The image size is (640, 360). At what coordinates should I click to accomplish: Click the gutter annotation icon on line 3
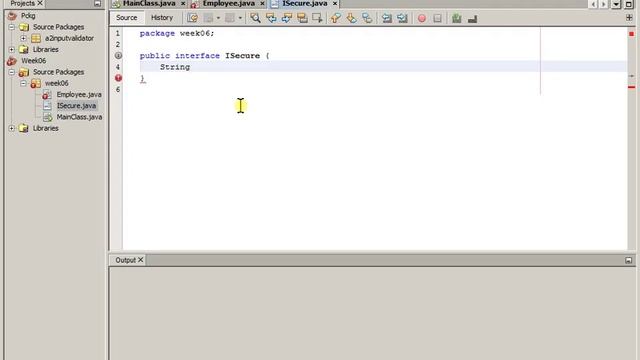(118, 56)
